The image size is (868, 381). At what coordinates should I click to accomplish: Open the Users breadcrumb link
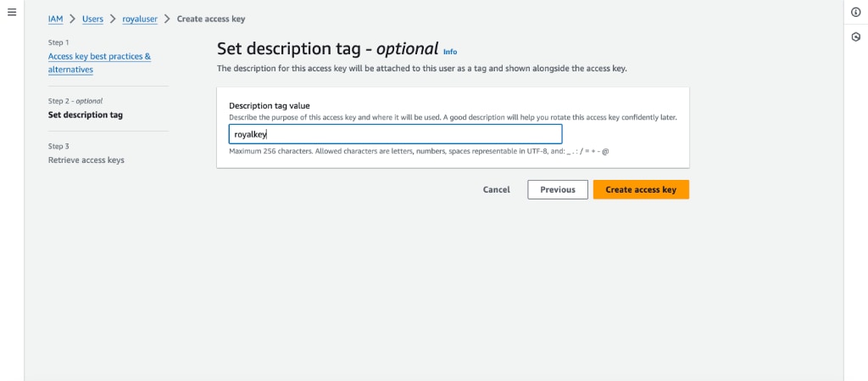tap(93, 19)
